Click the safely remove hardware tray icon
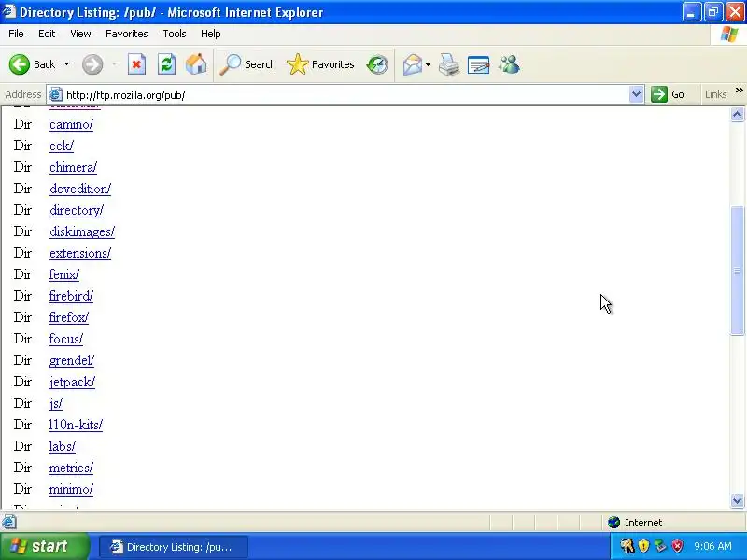This screenshot has width=747, height=560. [x=660, y=546]
